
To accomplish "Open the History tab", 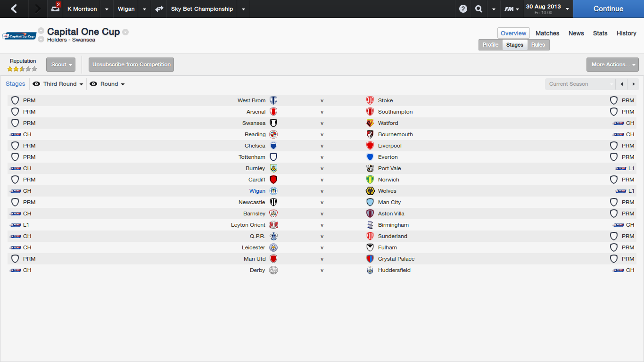I will coord(626,33).
